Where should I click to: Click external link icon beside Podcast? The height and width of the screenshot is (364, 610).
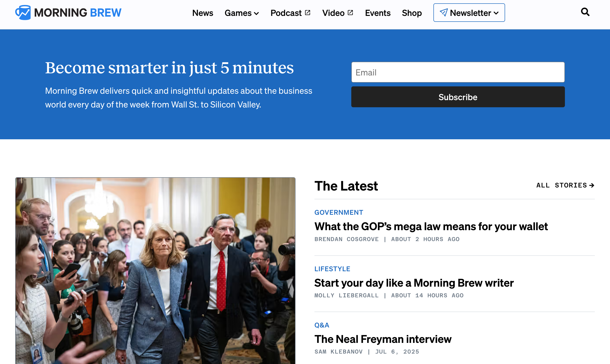point(308,13)
